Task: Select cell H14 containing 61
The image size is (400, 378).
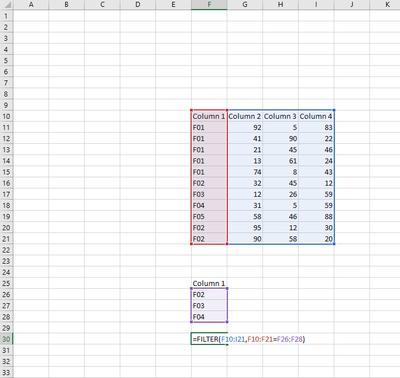Action: point(280,161)
